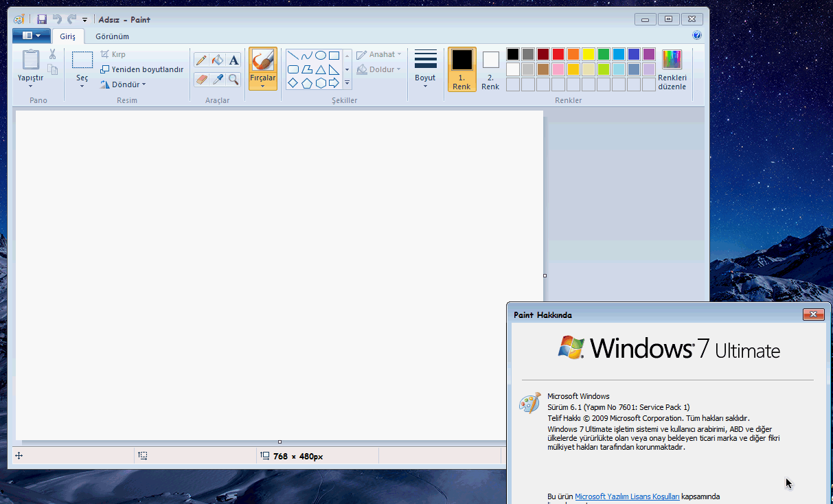Pick the brown color swatch

[543, 69]
